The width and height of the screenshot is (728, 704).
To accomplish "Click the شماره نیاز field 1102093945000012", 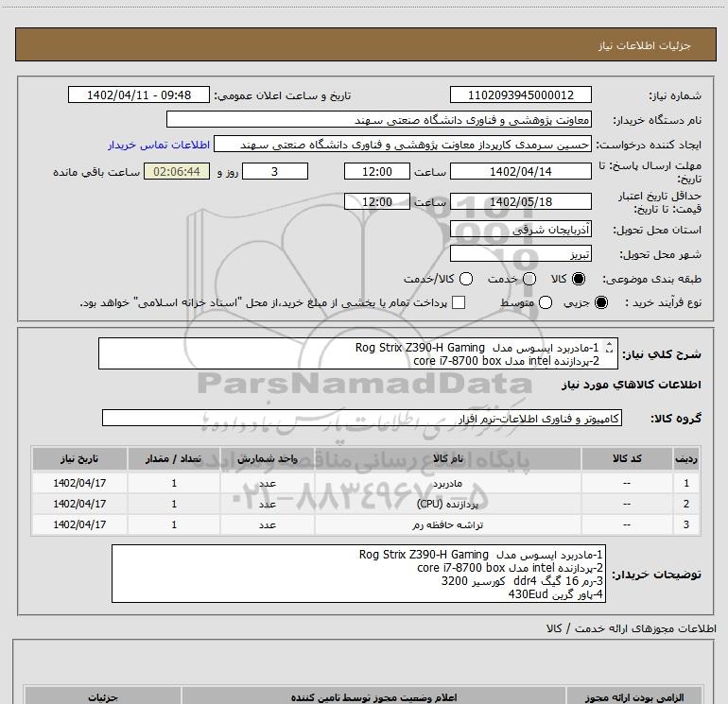I will tap(520, 95).
